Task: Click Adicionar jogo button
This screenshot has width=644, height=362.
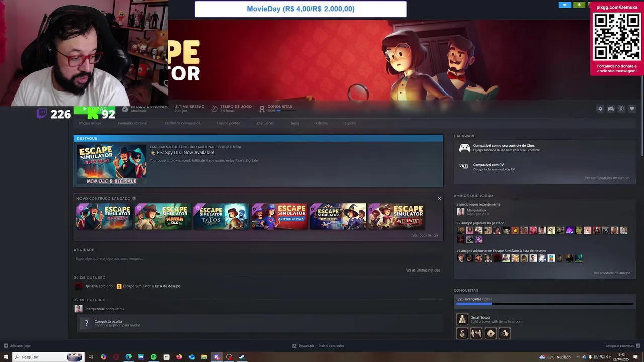Action: point(18,346)
